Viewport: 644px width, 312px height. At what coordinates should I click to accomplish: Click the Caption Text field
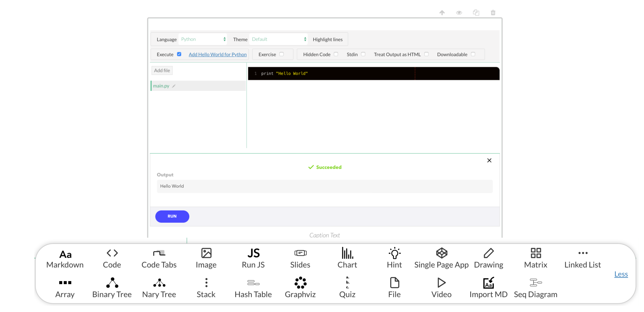pos(324,235)
